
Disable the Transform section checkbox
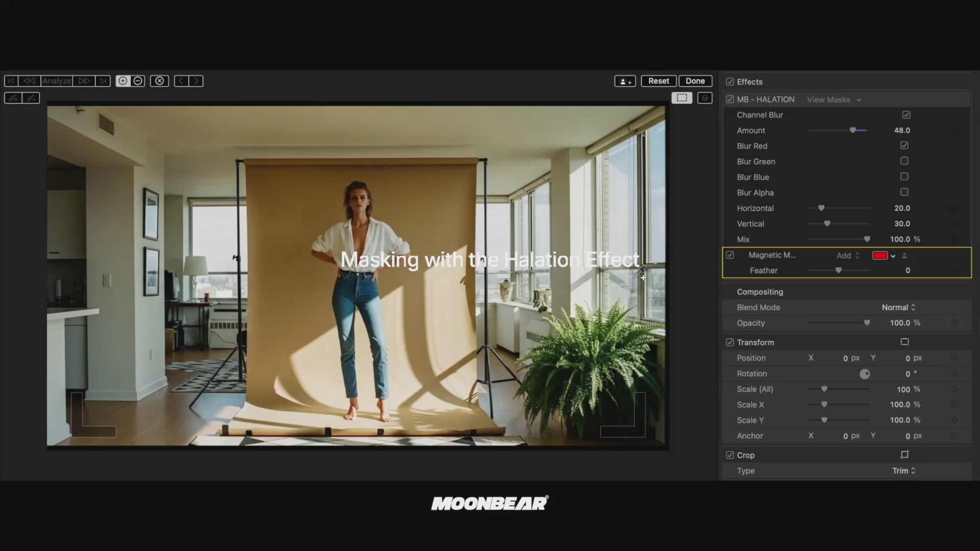click(x=730, y=342)
